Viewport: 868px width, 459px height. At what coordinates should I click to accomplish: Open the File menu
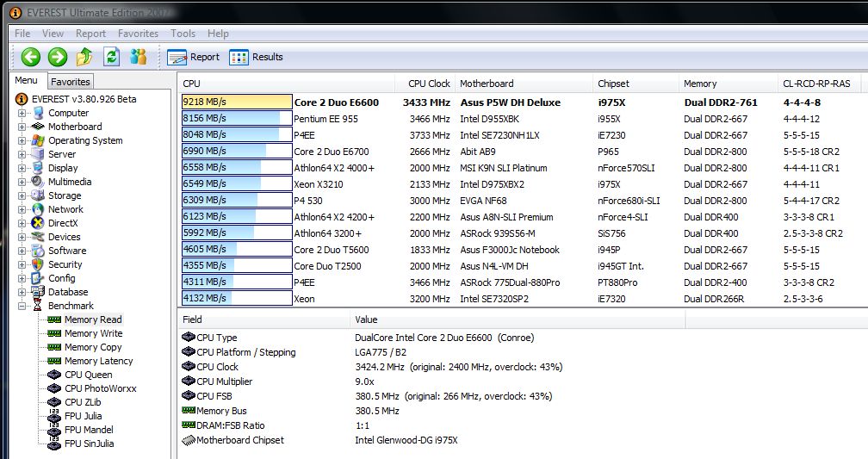pyautogui.click(x=22, y=34)
